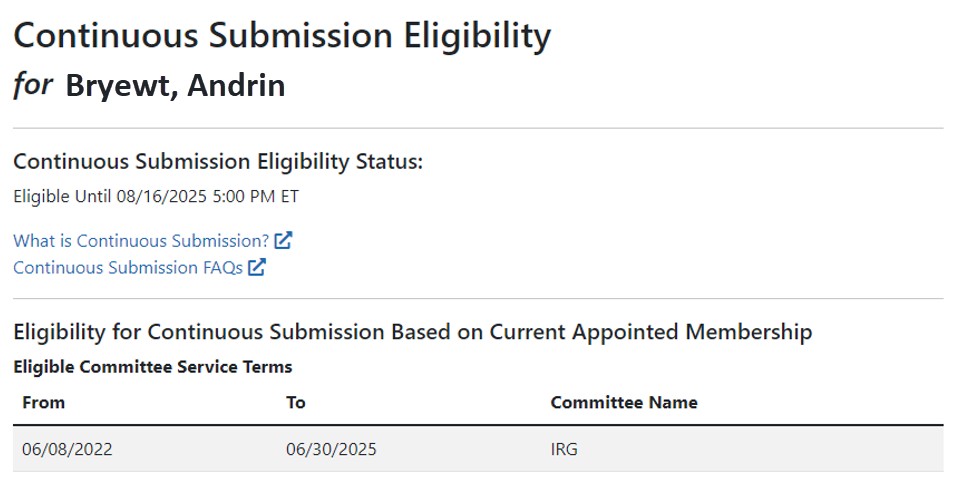Click the divider line below the applicant name
This screenshot has width=955, height=483.
tap(478, 128)
